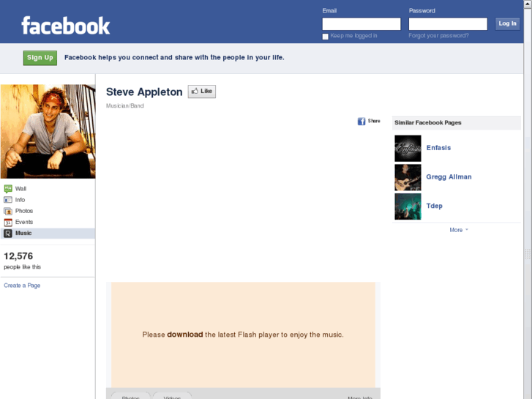Select the Music section
The image size is (532, 399).
[x=48, y=234]
